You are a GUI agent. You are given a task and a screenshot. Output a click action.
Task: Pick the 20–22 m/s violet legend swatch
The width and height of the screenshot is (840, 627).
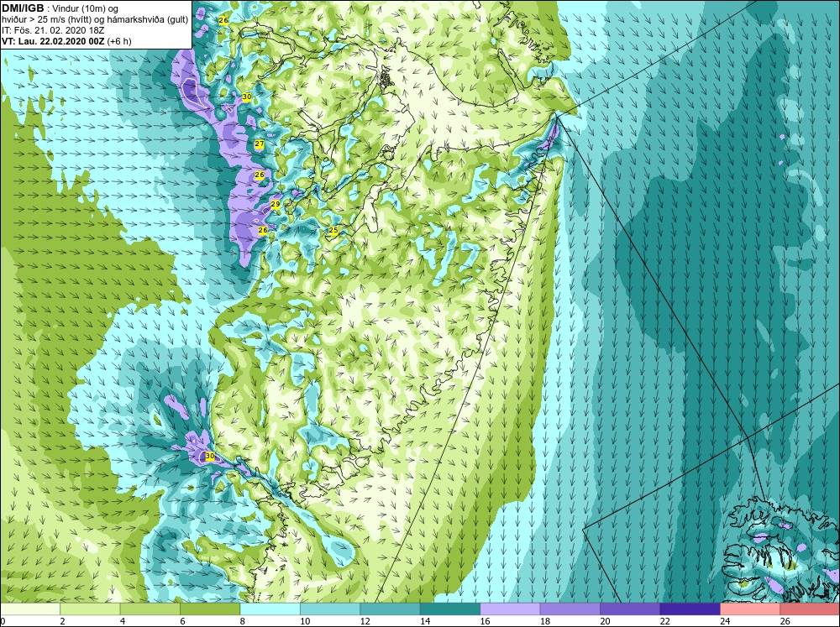point(630,609)
